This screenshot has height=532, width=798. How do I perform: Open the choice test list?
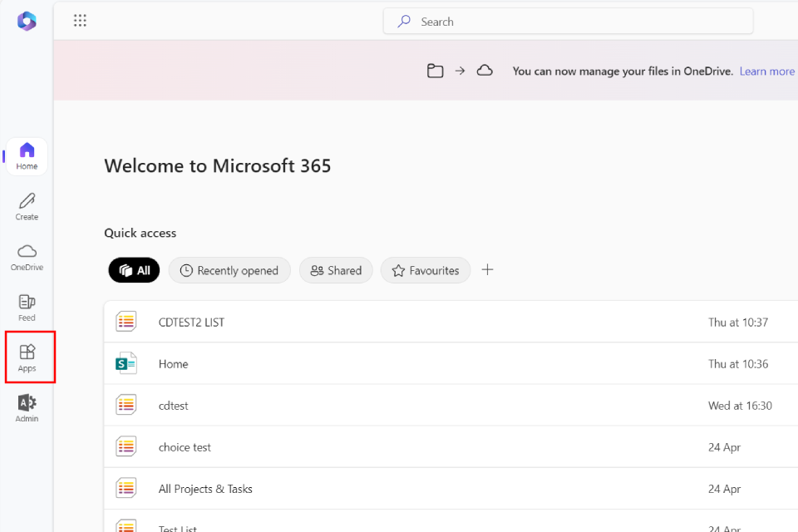[x=185, y=447]
